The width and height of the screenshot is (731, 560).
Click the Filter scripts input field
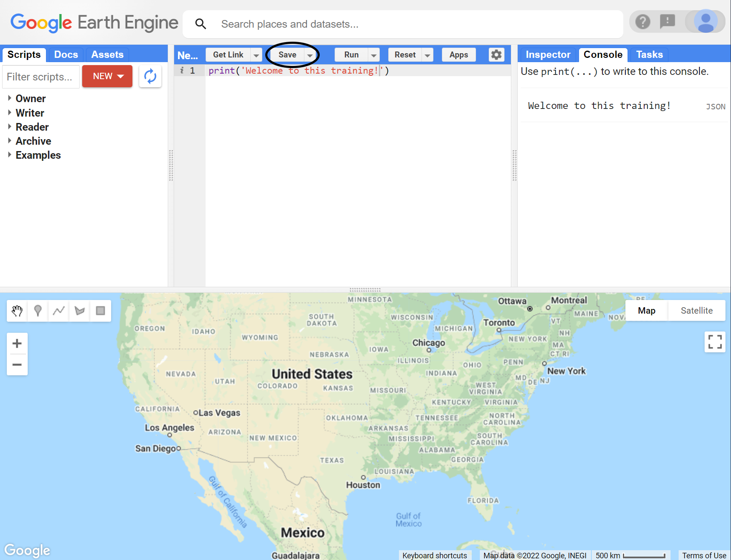41,77
